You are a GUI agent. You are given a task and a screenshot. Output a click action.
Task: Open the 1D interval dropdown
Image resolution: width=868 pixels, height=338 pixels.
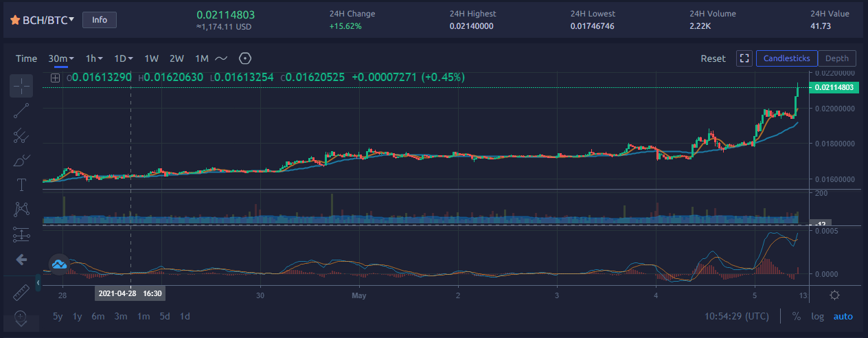[x=124, y=58]
